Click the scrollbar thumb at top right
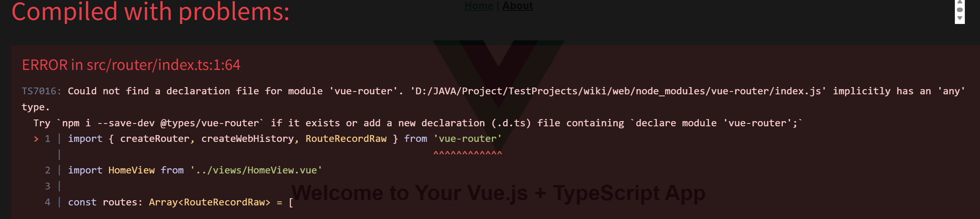Viewport: 980px width, 219px height. tap(960, 10)
